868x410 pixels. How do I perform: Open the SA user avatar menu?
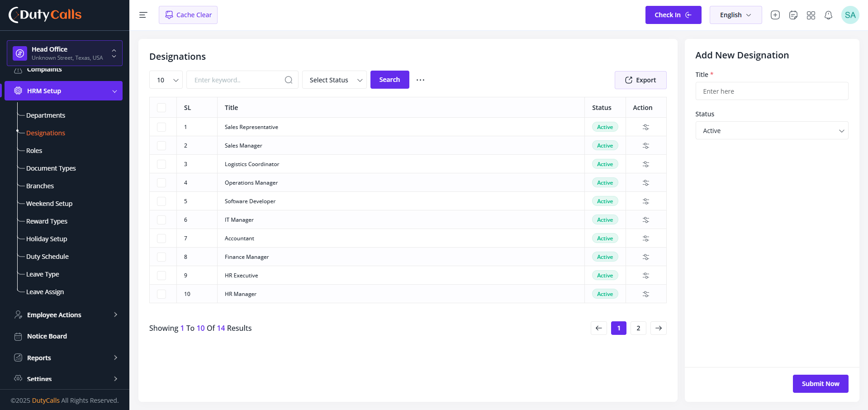coord(850,15)
